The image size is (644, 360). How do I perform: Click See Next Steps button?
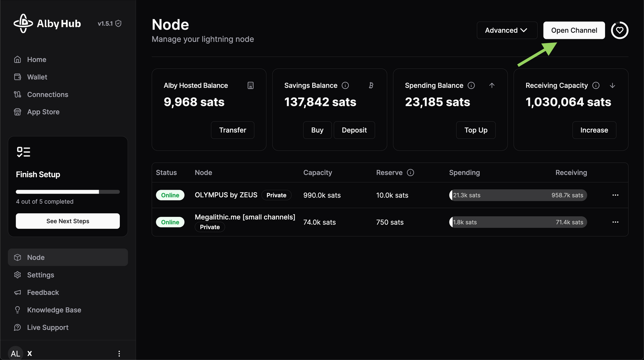pyautogui.click(x=68, y=221)
